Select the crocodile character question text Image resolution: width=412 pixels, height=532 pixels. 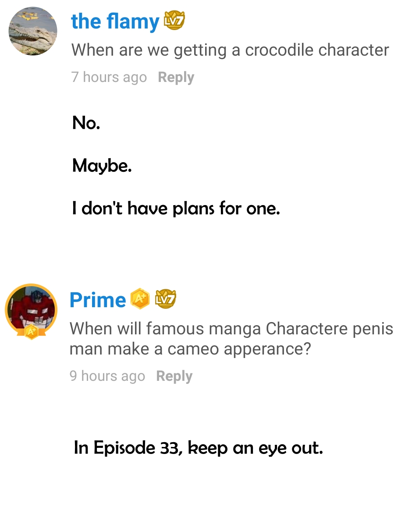230,50
